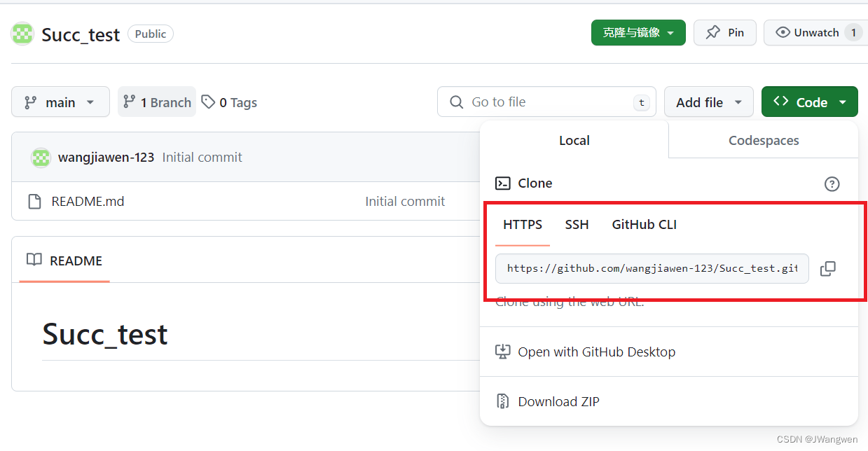
Task: Click the book icon next to README
Action: (34, 260)
